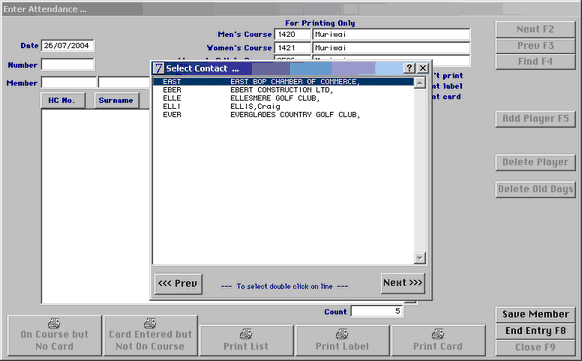
Task: Click the Delete Old Days button
Action: click(535, 189)
